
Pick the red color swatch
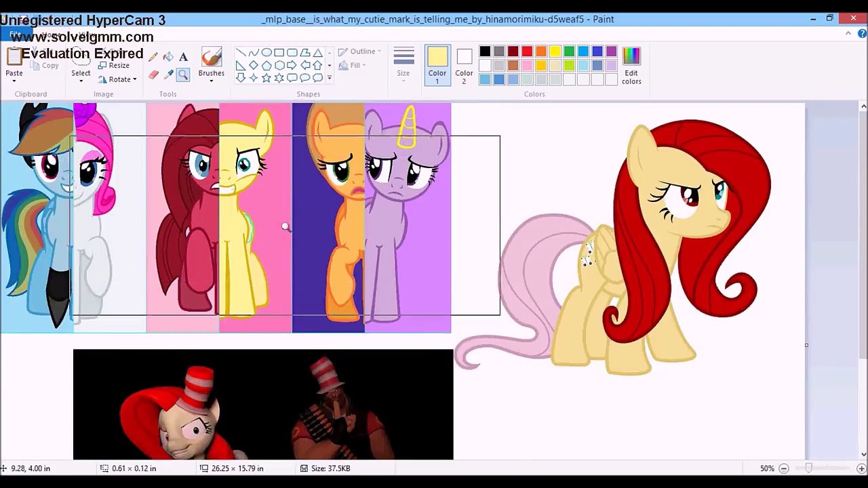tap(527, 52)
